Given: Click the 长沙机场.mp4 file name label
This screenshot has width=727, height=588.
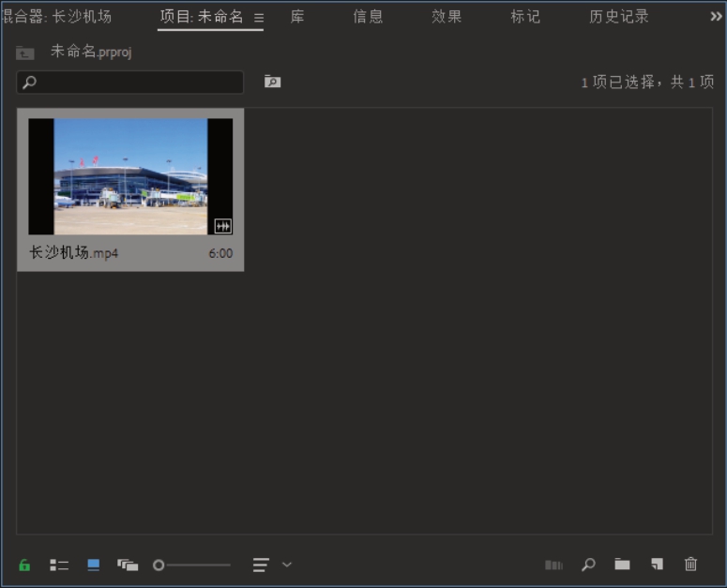Looking at the screenshot, I should [x=74, y=253].
